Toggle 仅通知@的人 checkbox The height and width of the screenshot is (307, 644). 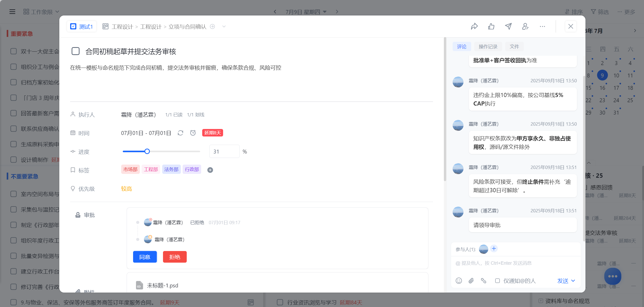click(498, 281)
